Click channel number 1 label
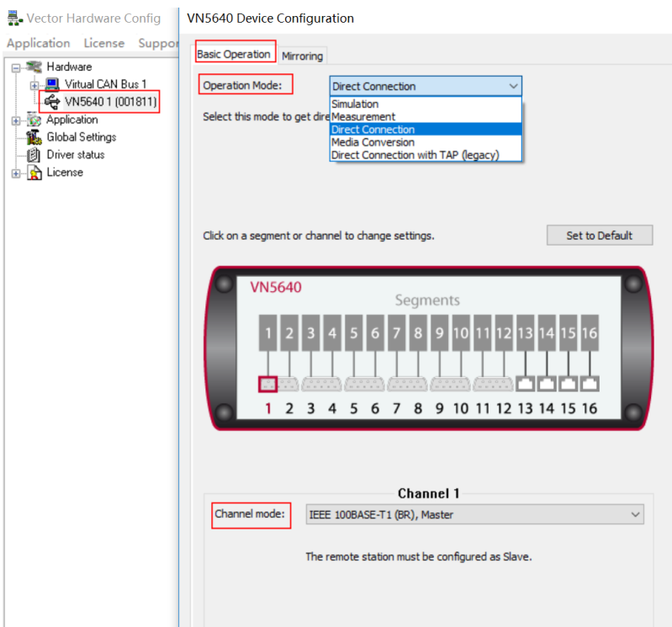Screen dimensions: 672x627 pyautogui.click(x=268, y=409)
